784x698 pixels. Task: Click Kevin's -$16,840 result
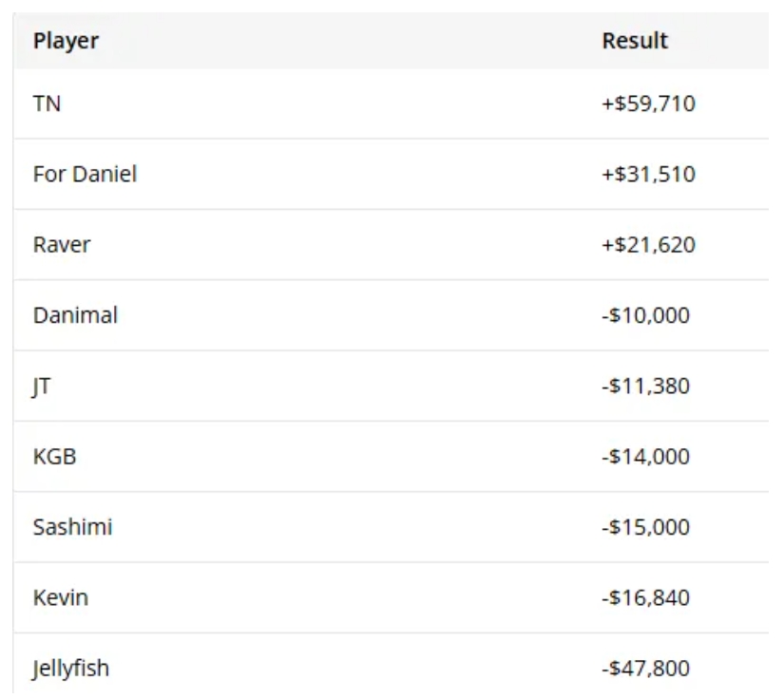[x=645, y=598]
